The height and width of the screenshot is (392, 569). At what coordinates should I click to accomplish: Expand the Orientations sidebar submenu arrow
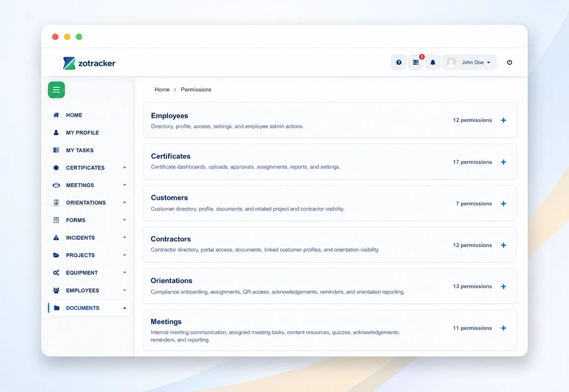[125, 202]
